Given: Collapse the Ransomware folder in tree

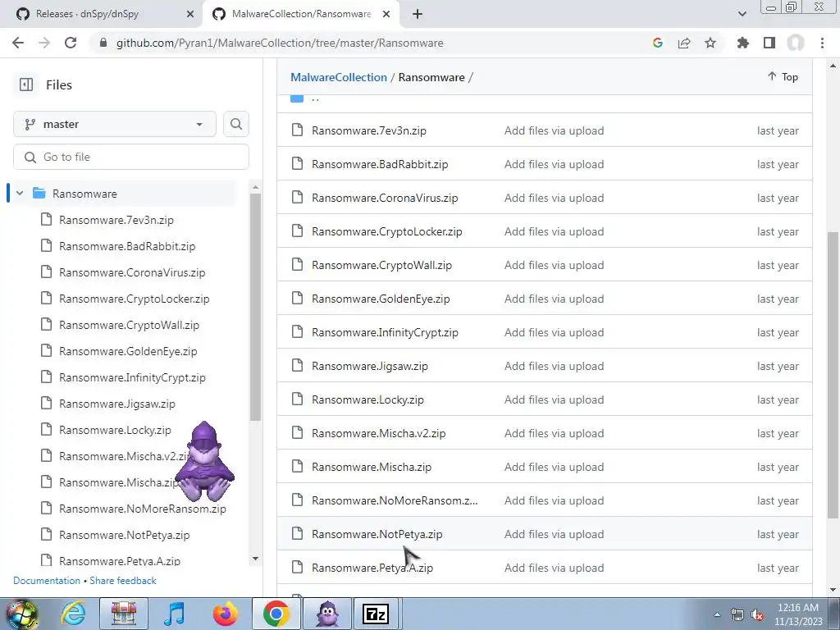Looking at the screenshot, I should [20, 194].
